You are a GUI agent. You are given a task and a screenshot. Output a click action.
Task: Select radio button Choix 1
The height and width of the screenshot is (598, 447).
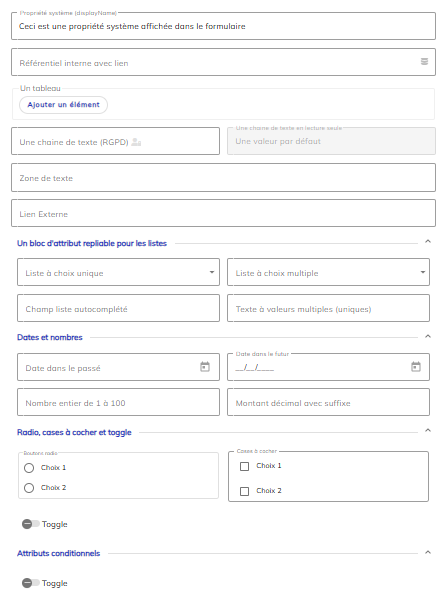click(29, 468)
